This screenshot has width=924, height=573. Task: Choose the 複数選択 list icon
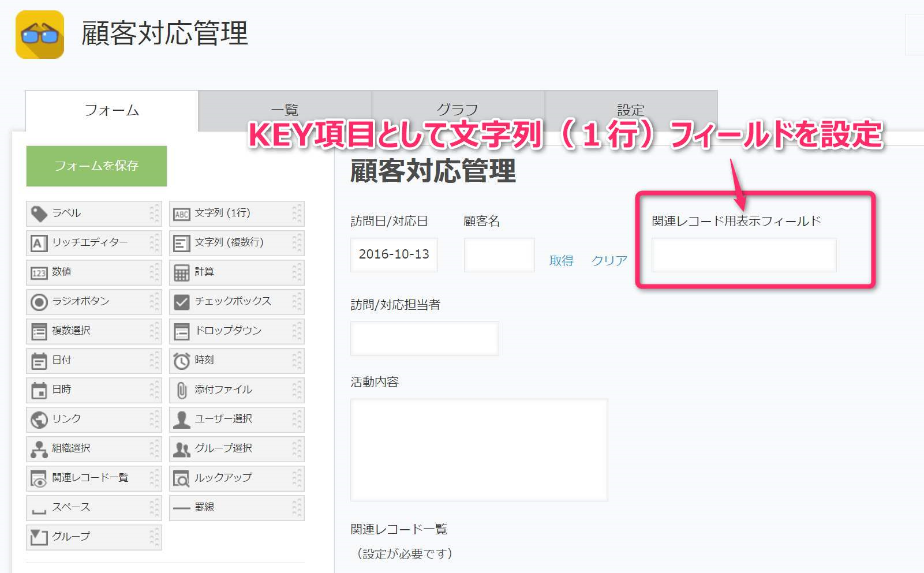39,332
